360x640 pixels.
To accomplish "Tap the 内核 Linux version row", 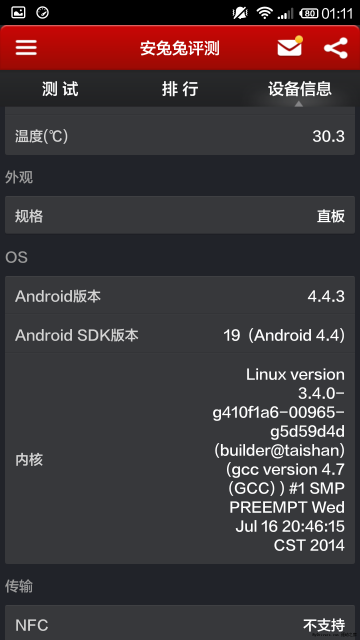I will click(x=180, y=459).
